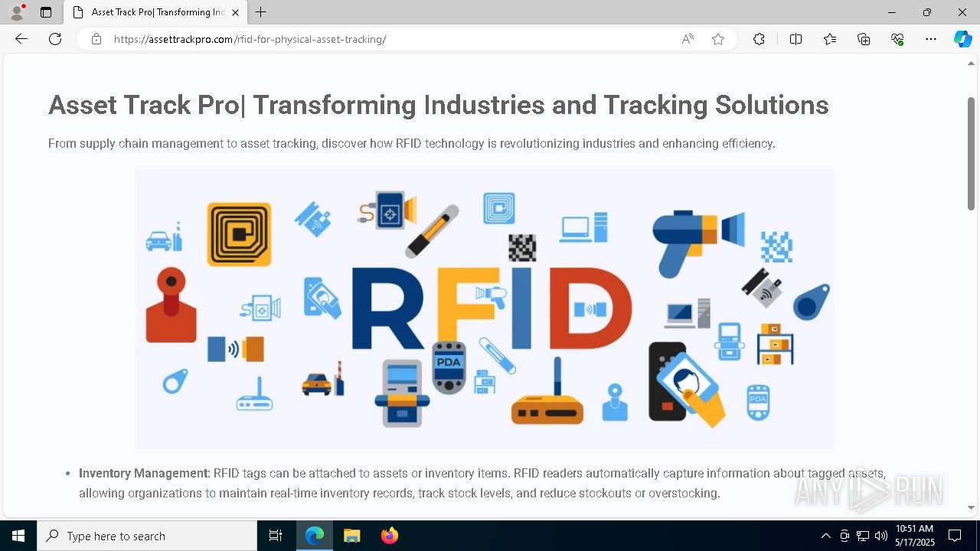
Task: Click the scroll down arrow
Action: click(971, 507)
